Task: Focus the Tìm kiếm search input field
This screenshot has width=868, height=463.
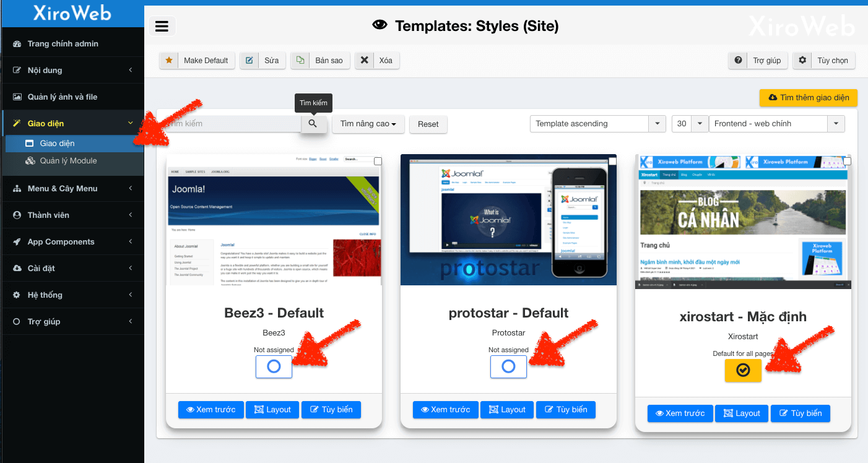Action: pyautogui.click(x=232, y=124)
